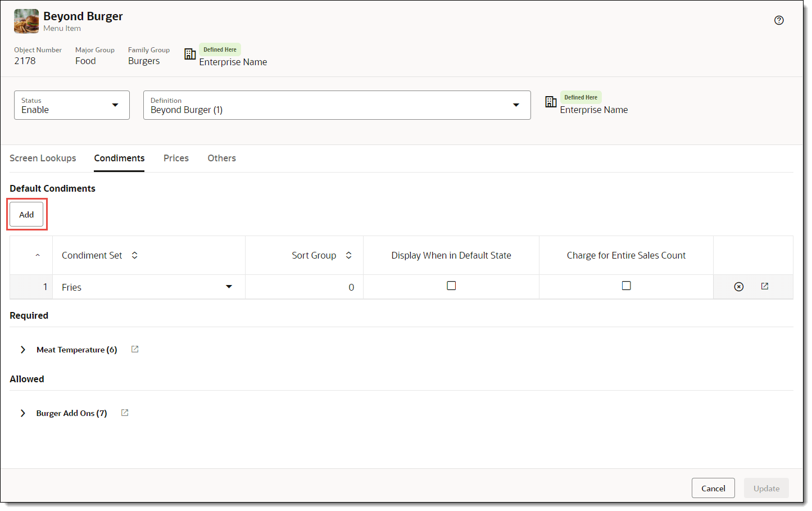Click the Meat Temperature (6) label
This screenshot has height=511, width=812.
(x=77, y=350)
